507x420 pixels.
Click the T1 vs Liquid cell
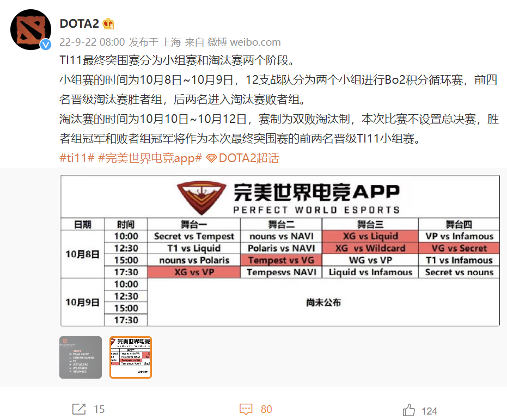coord(194,248)
